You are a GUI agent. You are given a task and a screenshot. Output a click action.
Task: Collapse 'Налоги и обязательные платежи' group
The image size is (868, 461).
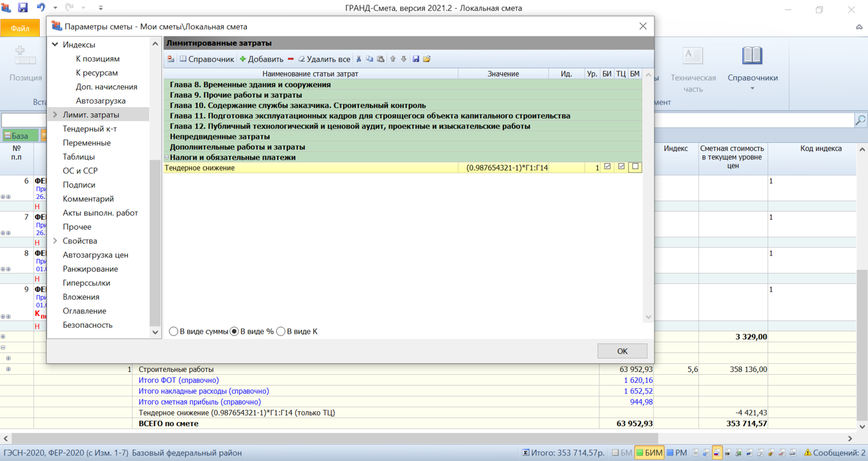[x=167, y=157]
